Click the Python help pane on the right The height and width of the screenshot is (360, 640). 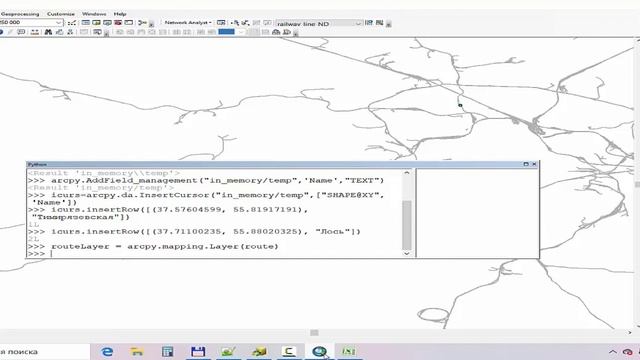click(x=477, y=213)
